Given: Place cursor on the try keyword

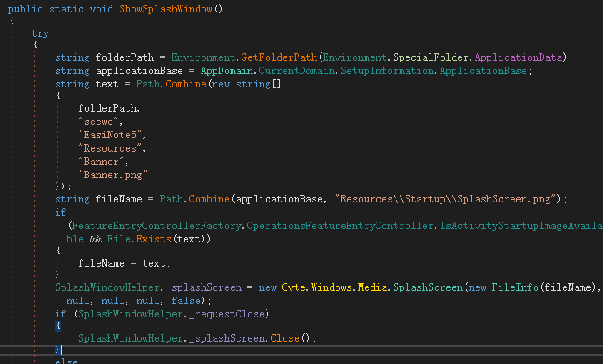Looking at the screenshot, I should 40,32.
